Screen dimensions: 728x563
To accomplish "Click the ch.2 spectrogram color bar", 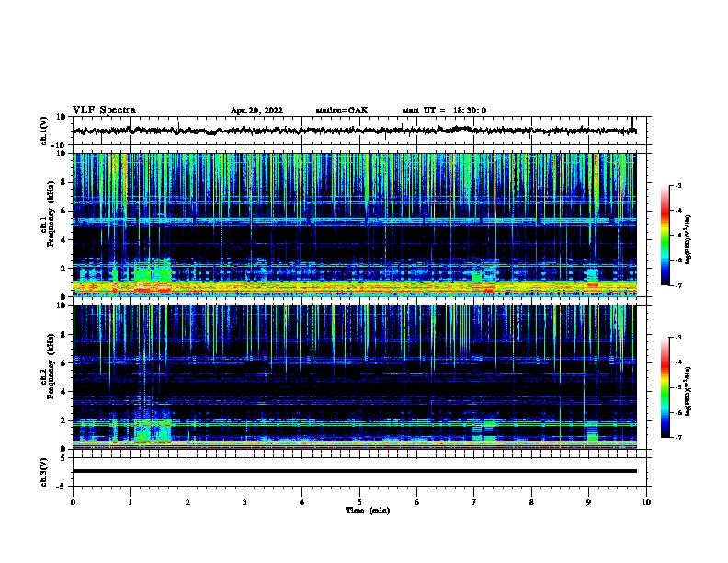I will [x=665, y=387].
